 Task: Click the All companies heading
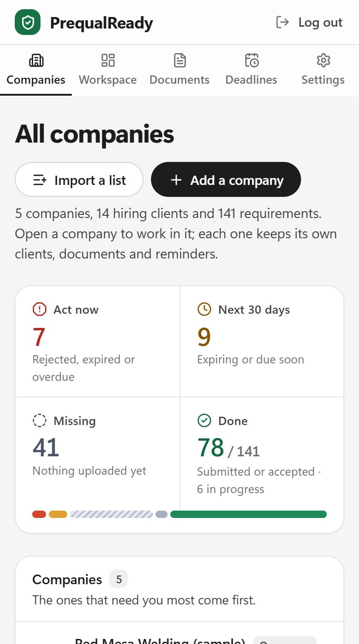click(94, 134)
